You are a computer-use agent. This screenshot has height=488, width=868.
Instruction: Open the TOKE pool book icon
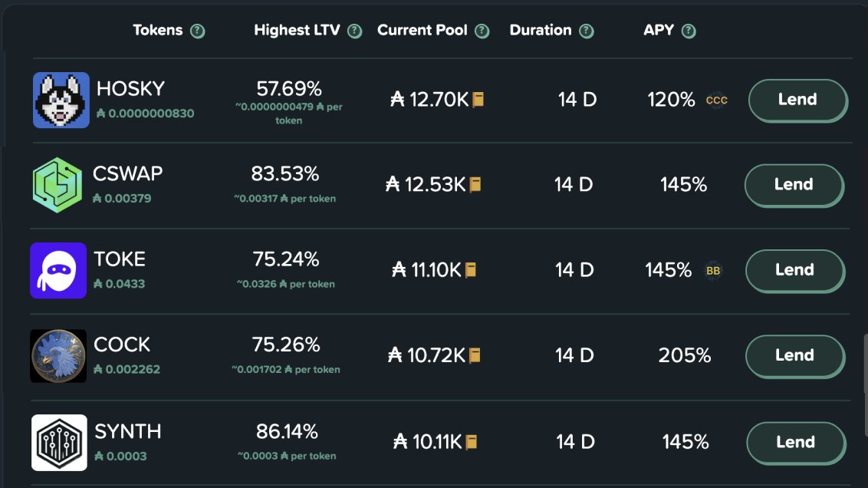[471, 270]
